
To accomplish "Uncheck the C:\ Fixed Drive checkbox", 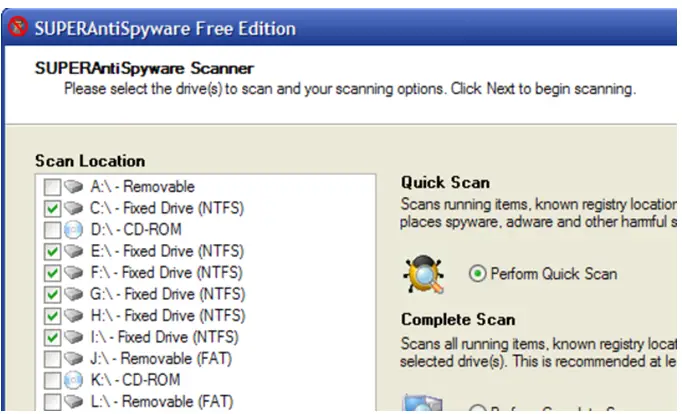I will [52, 208].
